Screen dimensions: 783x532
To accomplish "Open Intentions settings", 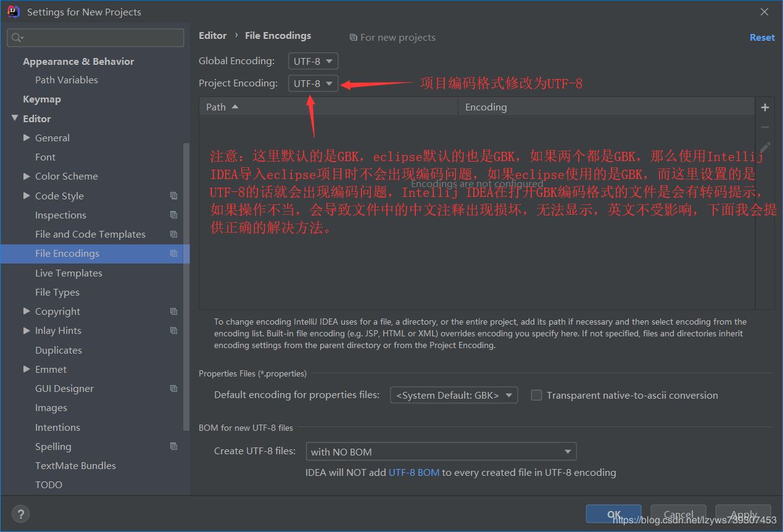I will (x=57, y=427).
